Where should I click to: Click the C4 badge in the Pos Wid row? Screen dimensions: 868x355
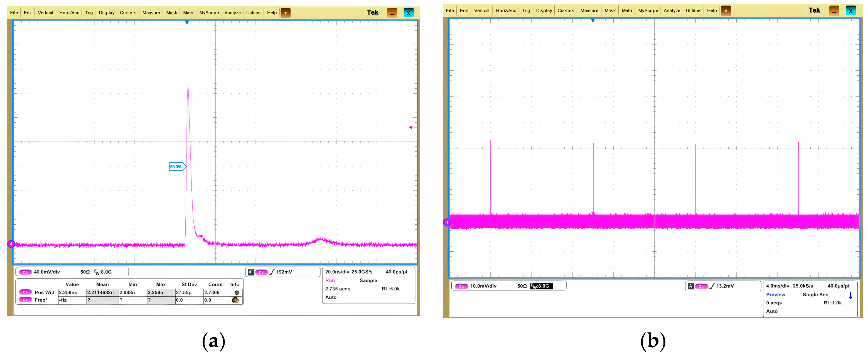25,292
